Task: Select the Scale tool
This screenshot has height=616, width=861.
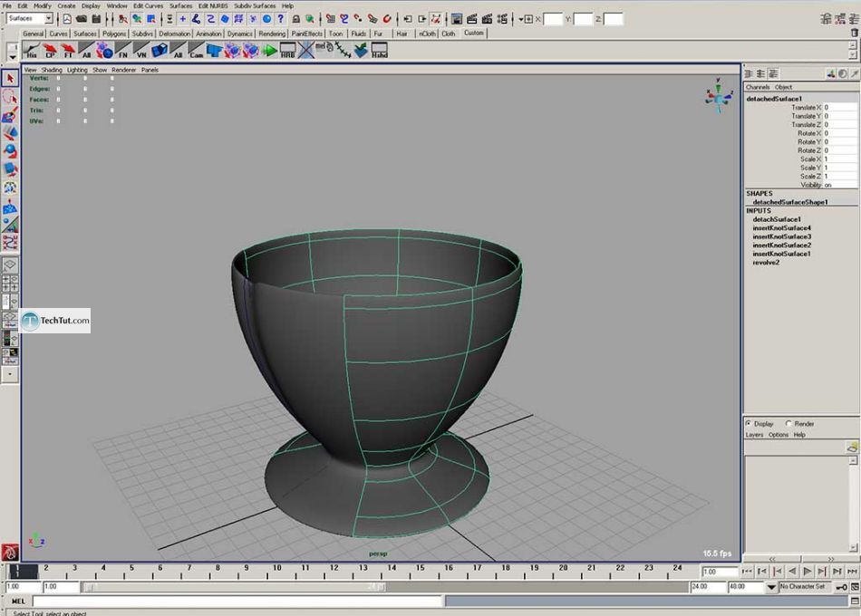Action: pyautogui.click(x=10, y=169)
